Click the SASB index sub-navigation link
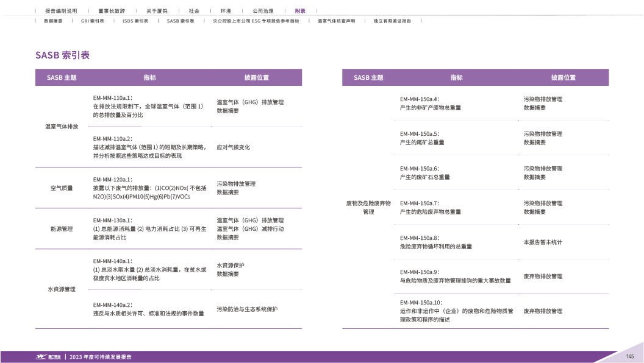Image resolution: width=644 pixels, height=363 pixels. pos(180,21)
